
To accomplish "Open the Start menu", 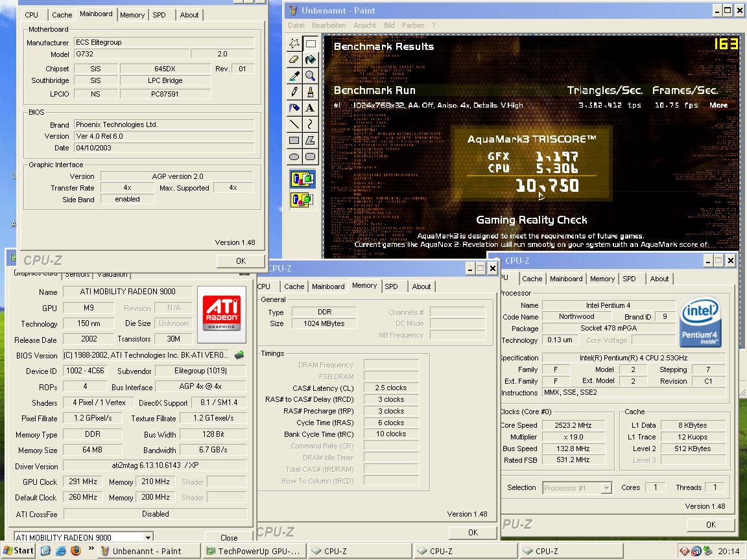I will pos(18,551).
